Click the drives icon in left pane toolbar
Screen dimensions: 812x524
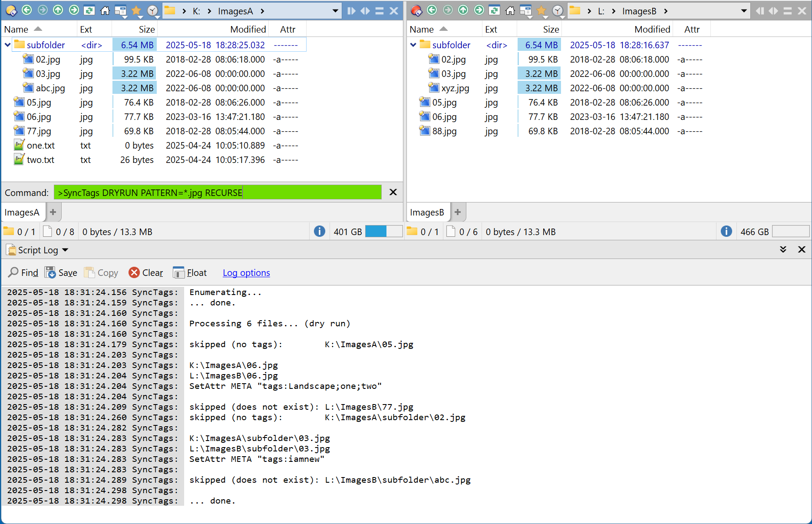click(11, 10)
